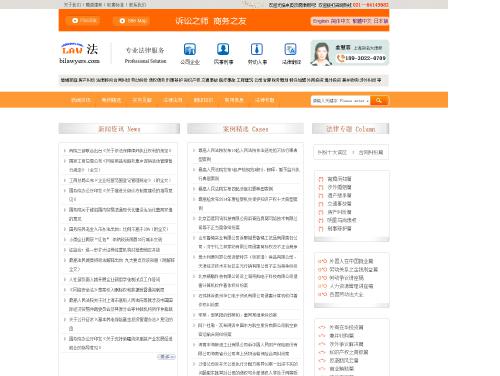Click 专业法律服务 Professional Solution text
500x376 pixels.
click(145, 55)
